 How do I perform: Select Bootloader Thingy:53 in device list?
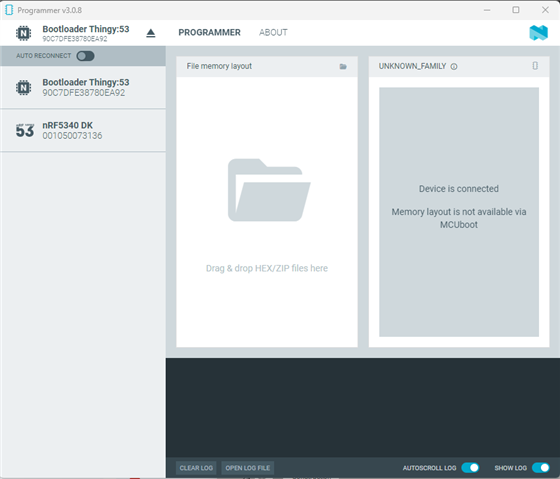coord(83,88)
